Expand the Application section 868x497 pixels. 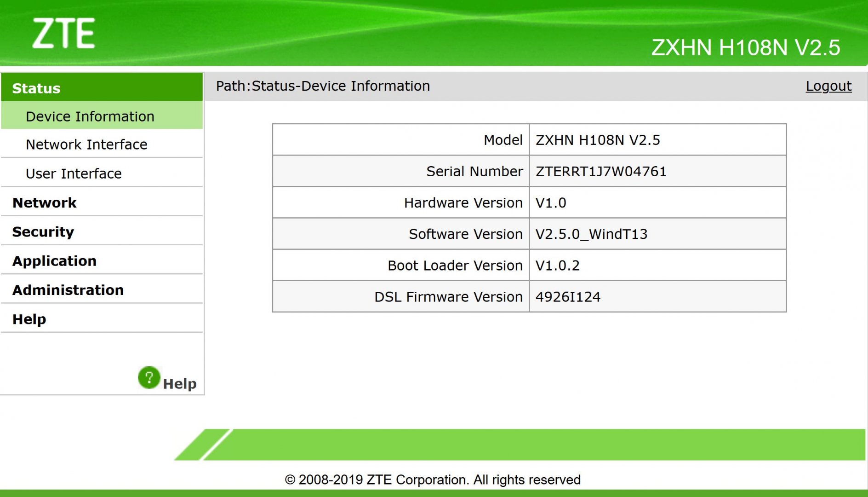coord(54,261)
